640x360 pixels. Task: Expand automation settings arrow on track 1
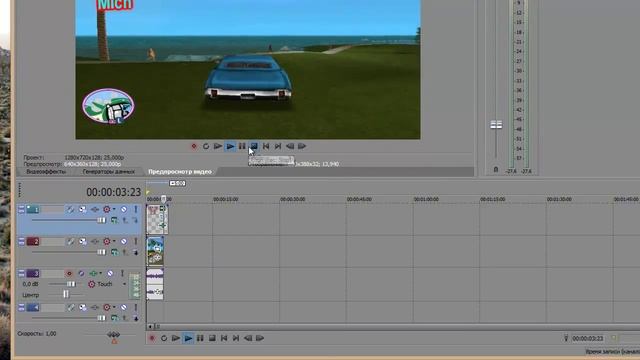114,209
